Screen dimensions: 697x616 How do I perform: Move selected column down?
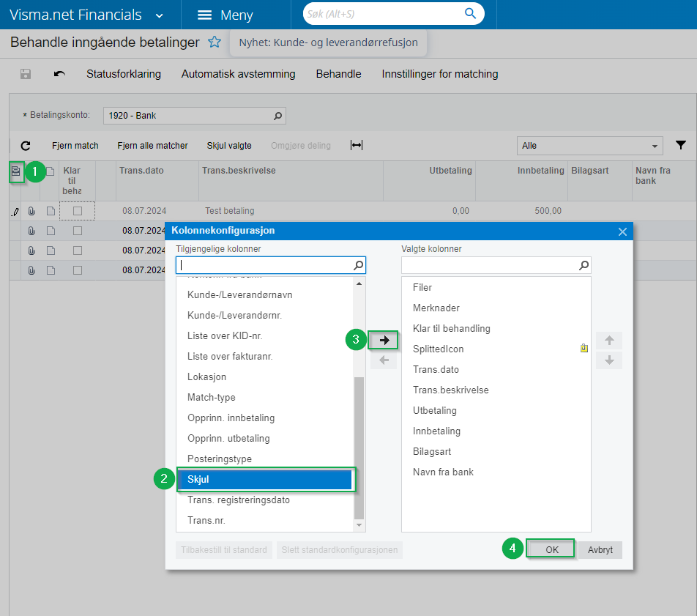[x=609, y=360]
